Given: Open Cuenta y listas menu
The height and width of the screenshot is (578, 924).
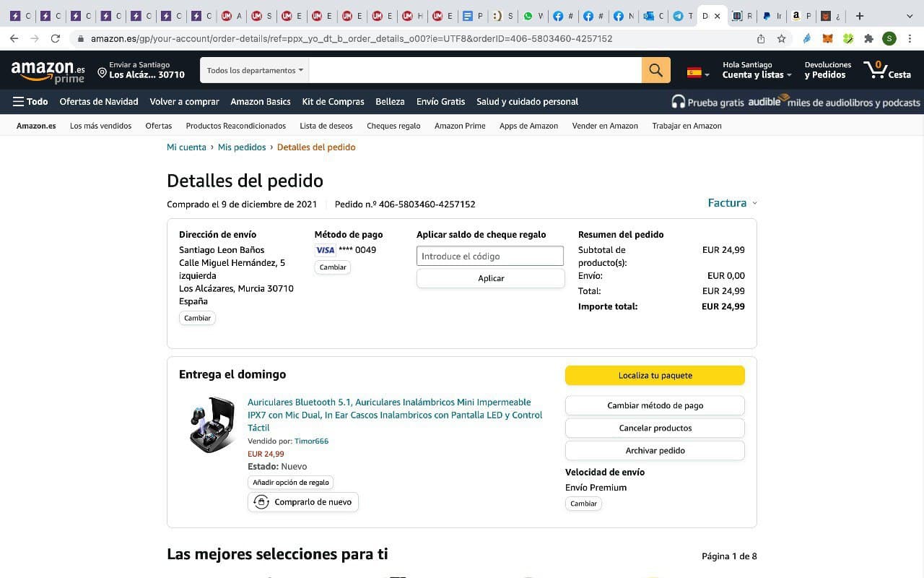Looking at the screenshot, I should [757, 74].
